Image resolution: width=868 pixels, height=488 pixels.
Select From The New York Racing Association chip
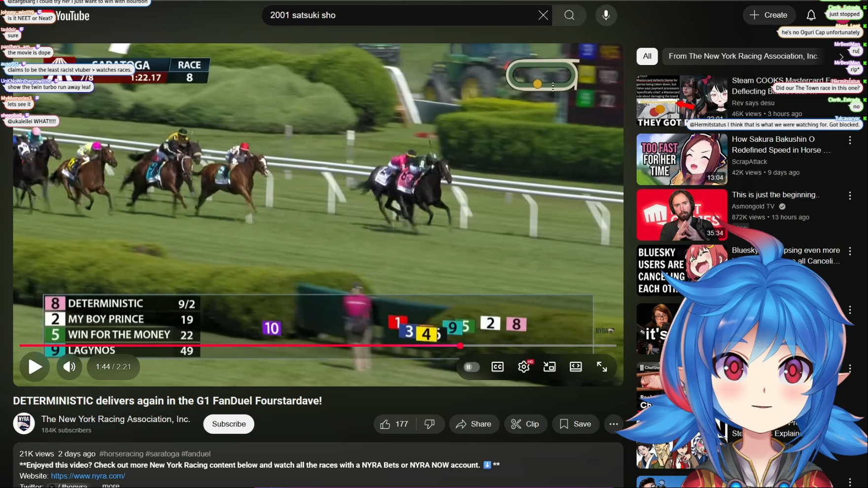pyautogui.click(x=743, y=56)
